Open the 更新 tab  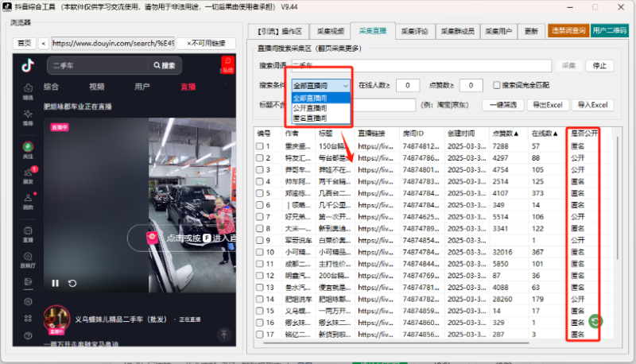531,31
